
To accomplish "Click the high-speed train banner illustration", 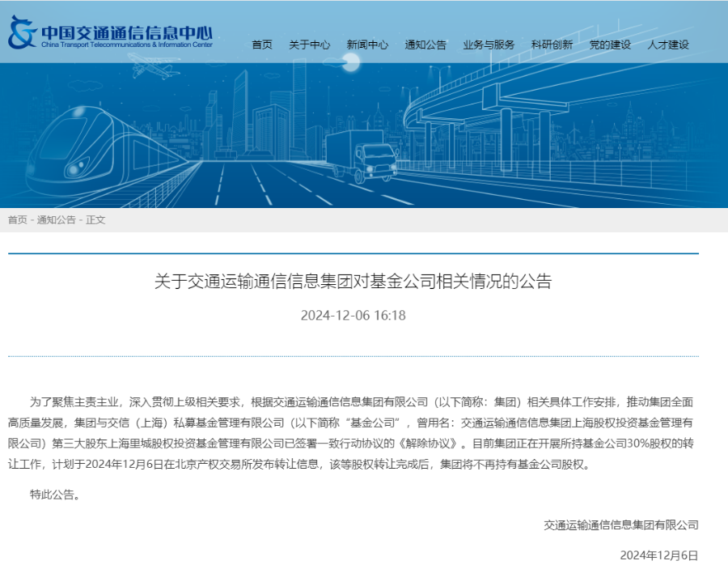I will [107, 151].
